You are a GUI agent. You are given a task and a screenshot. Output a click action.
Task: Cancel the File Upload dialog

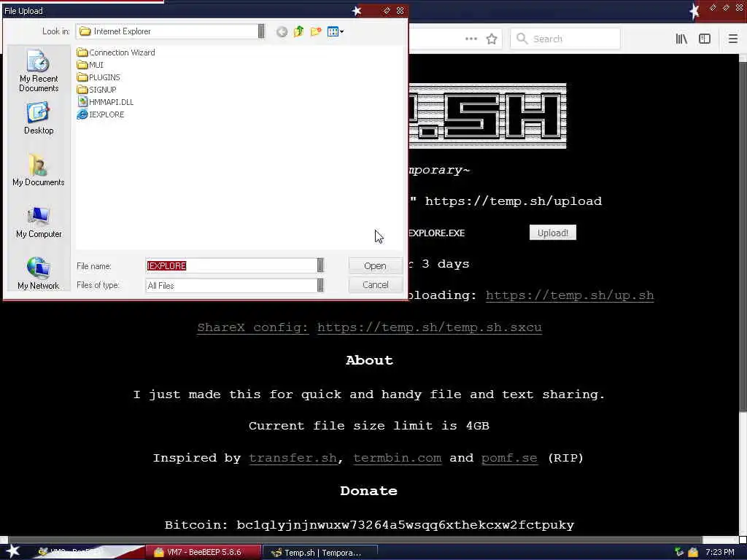[376, 285]
